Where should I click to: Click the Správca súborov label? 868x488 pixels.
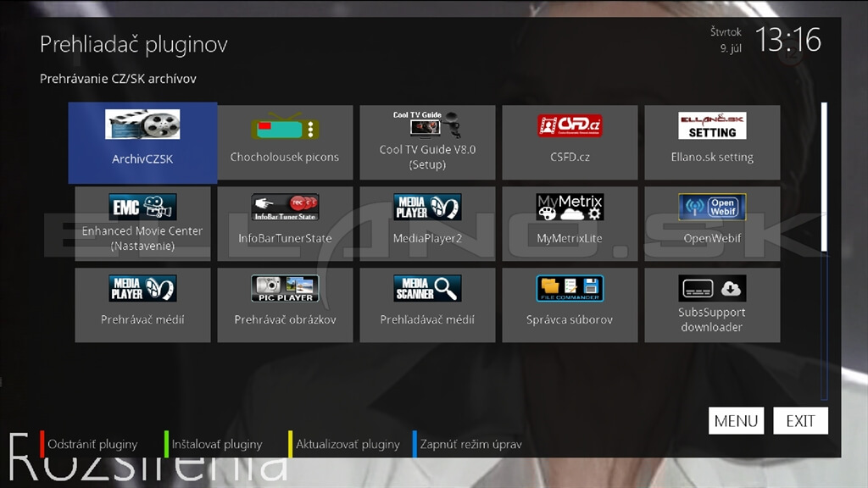click(x=570, y=319)
